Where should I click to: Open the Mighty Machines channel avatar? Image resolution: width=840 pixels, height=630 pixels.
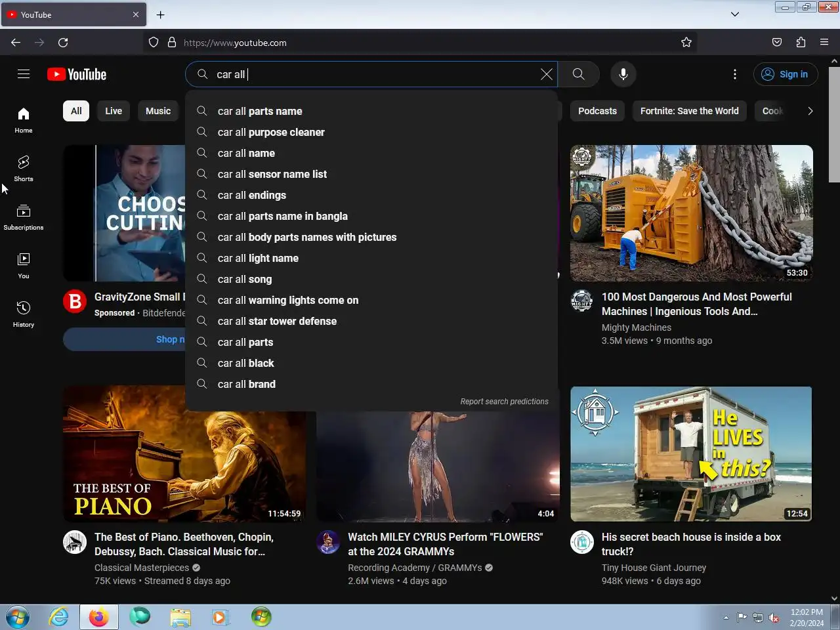click(x=582, y=301)
